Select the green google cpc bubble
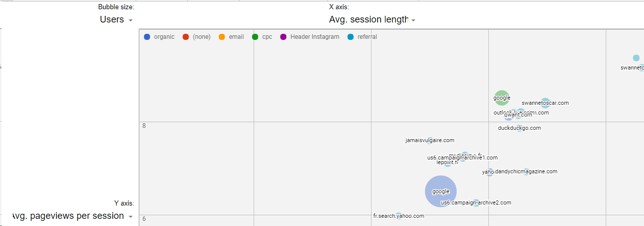The height and width of the screenshot is (226, 644). click(502, 98)
